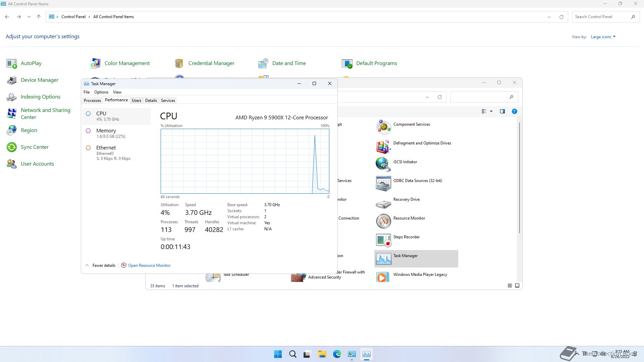Screen dimensions: 644x362
Task: Open the Credential Manager icon
Action: pyautogui.click(x=179, y=63)
